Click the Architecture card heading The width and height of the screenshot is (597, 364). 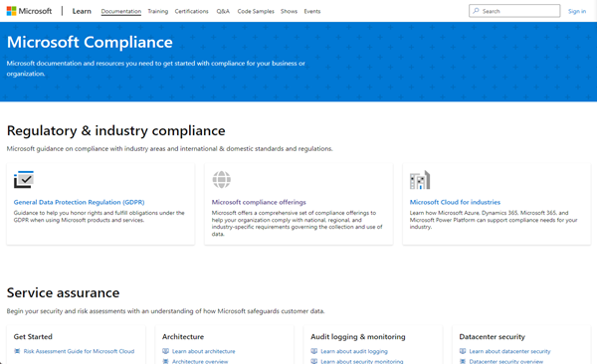click(183, 336)
